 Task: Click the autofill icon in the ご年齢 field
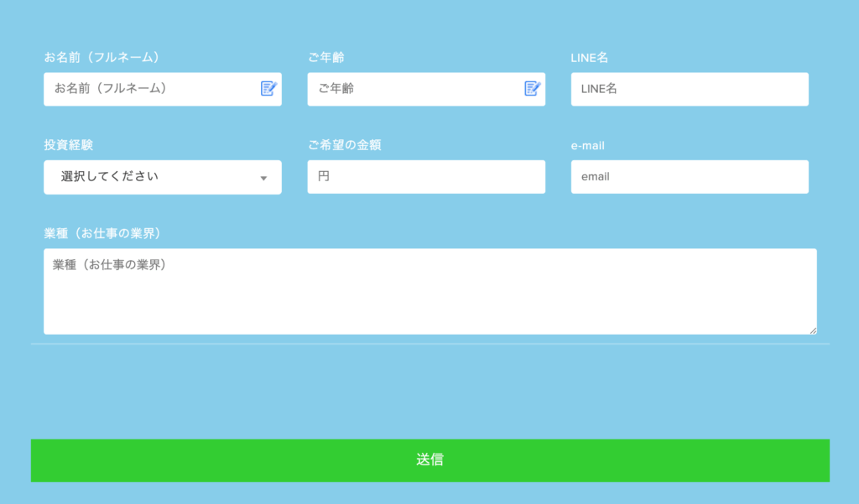pos(533,88)
